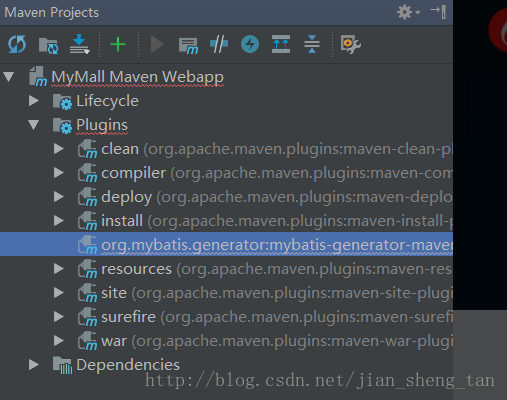Screen dimensions: 507x400
Task: Collapse MyMall Maven Webapp node
Action: (9, 77)
